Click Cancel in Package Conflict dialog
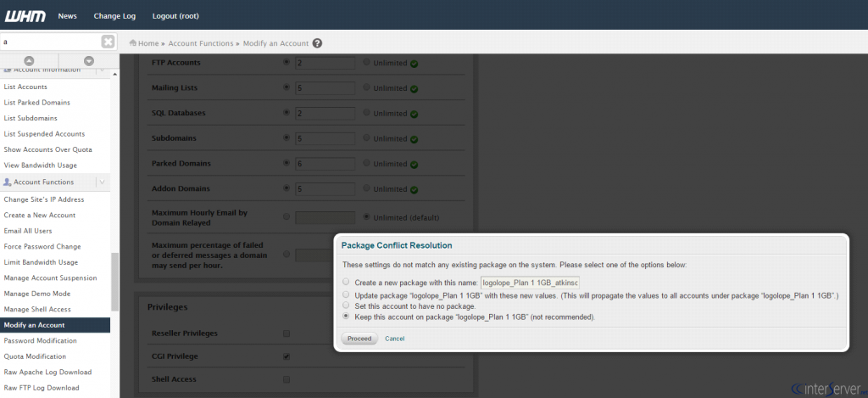Screen dimensions: 868x398 point(395,339)
